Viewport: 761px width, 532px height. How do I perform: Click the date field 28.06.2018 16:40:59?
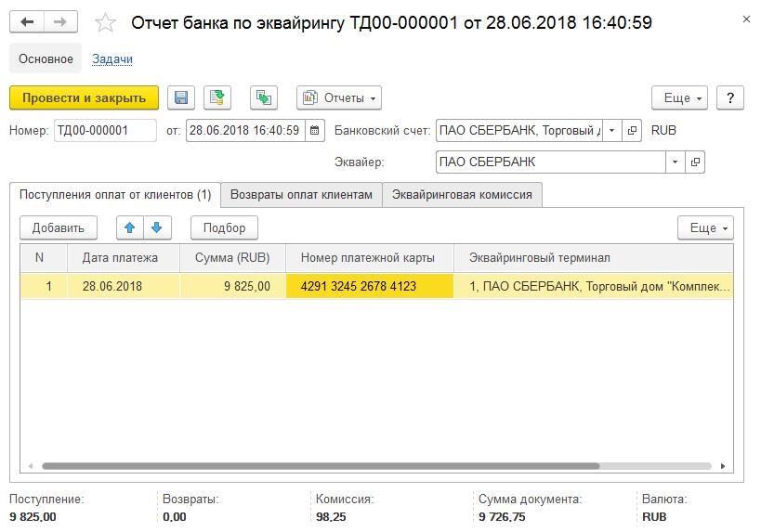(x=245, y=131)
